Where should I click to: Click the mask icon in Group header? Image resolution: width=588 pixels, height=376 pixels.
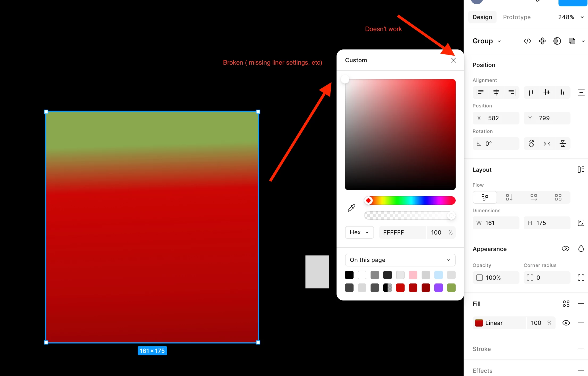[x=557, y=41]
